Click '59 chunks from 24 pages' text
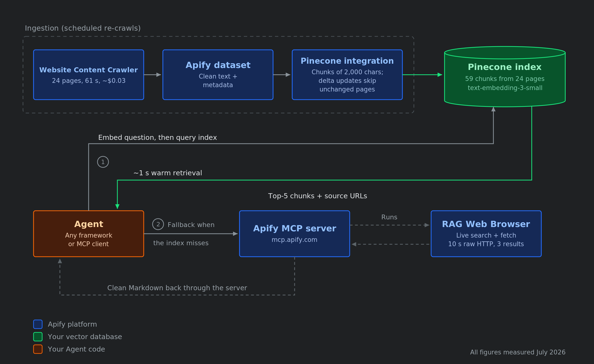The image size is (594, 364). 505,79
